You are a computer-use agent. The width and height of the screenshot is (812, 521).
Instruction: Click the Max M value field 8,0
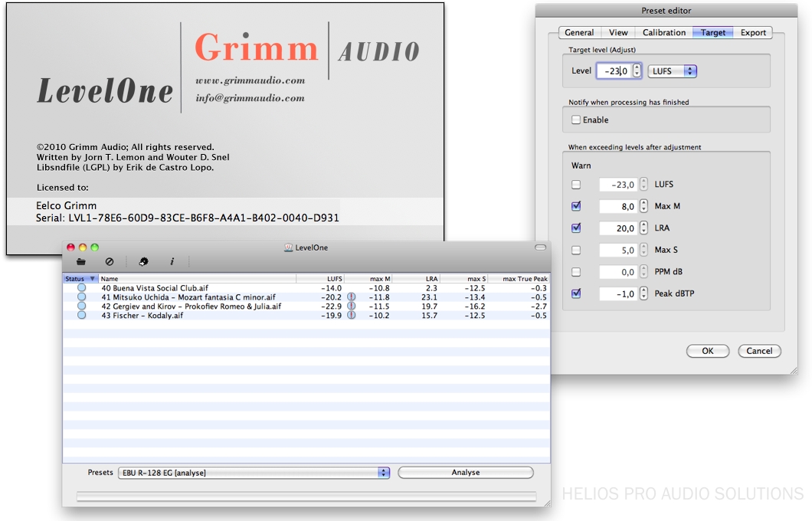pos(619,206)
